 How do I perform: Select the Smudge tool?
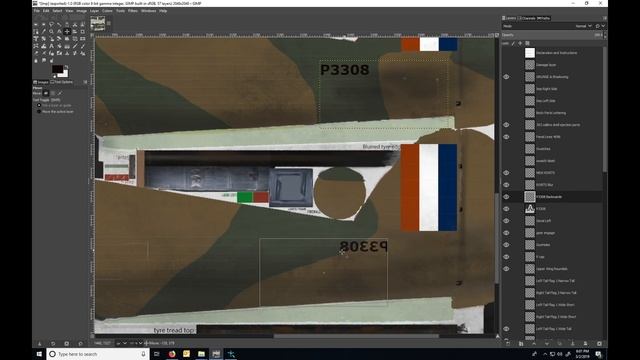click(44, 61)
